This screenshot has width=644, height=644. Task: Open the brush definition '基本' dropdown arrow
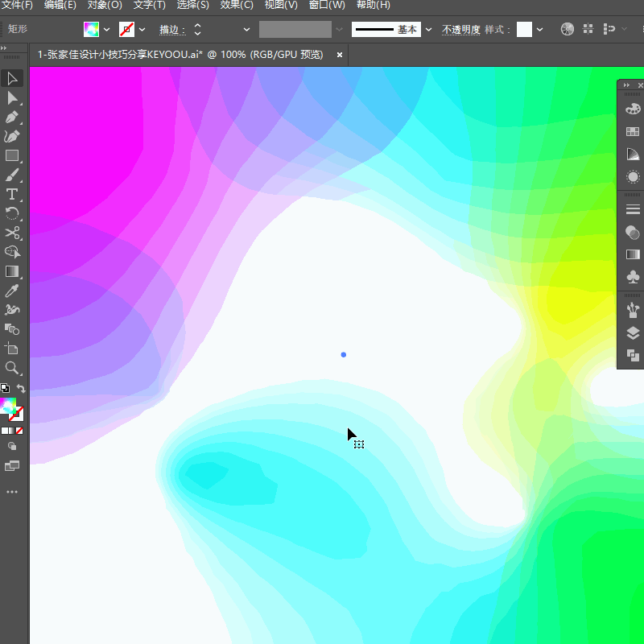pyautogui.click(x=428, y=30)
